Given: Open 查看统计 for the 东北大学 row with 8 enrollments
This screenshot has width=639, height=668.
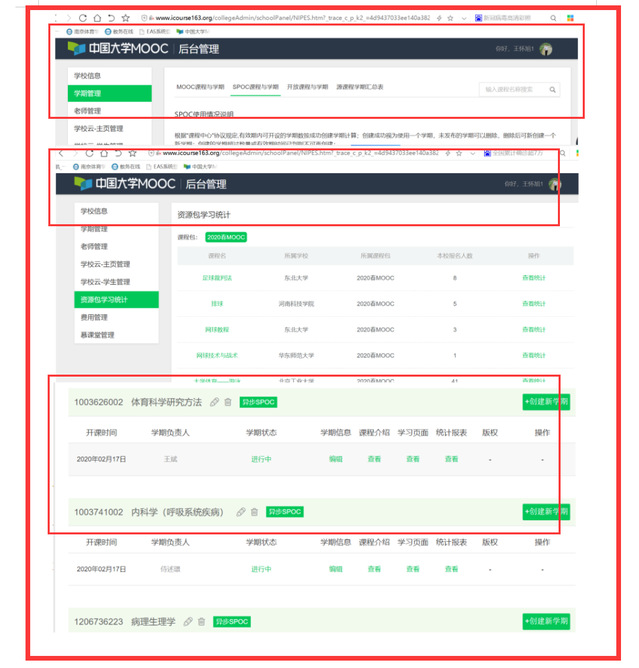Looking at the screenshot, I should 534,278.
